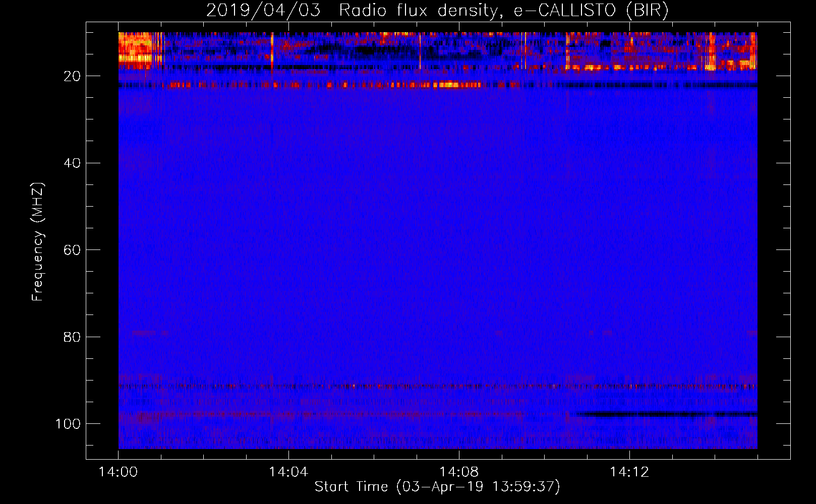Click the '14:00' time tick label

118,472
